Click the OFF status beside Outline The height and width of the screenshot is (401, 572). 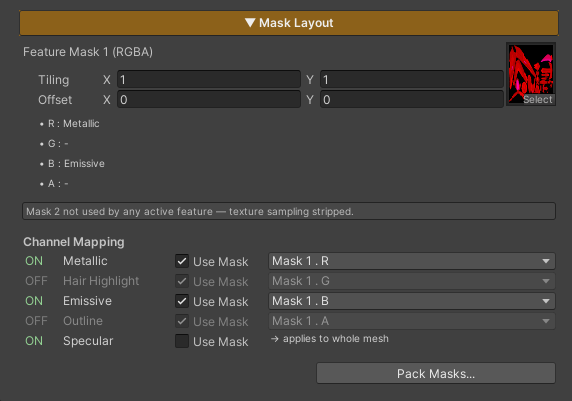(36, 321)
